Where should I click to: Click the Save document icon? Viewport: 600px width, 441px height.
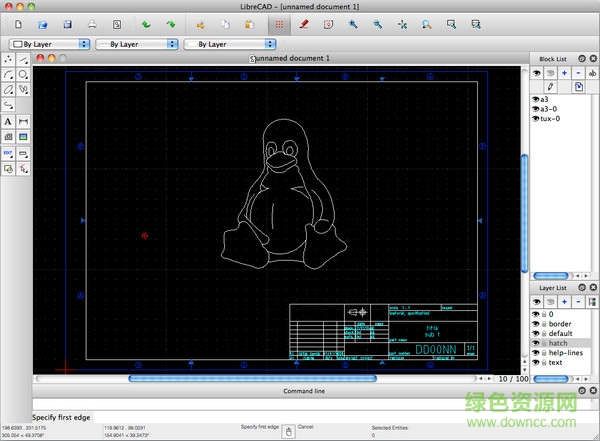pyautogui.click(x=66, y=23)
